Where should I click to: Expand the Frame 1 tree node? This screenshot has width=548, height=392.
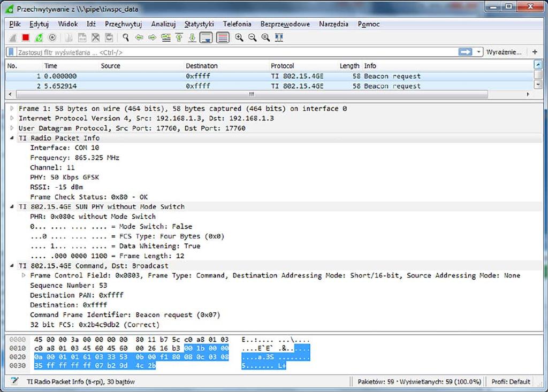click(12, 109)
